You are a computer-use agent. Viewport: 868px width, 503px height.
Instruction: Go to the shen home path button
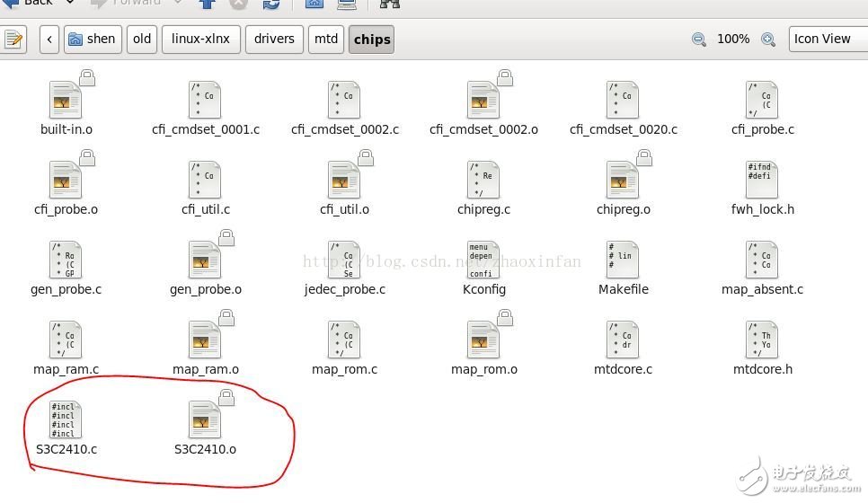pyautogui.click(x=93, y=40)
